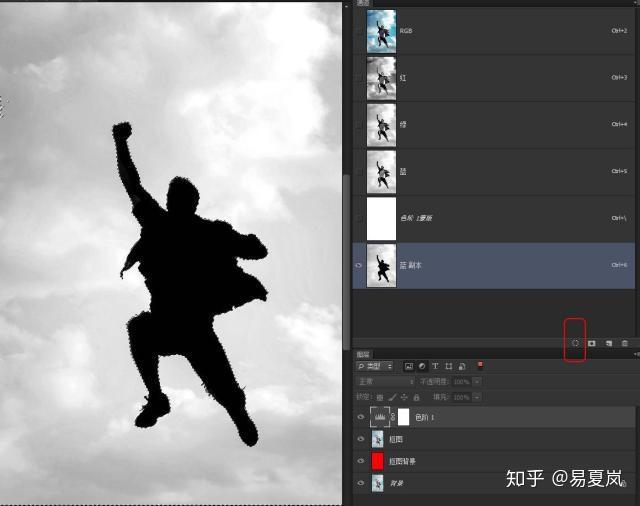Click the chain link icon on 色阶 1 layer
The width and height of the screenshot is (640, 506).
393,417
